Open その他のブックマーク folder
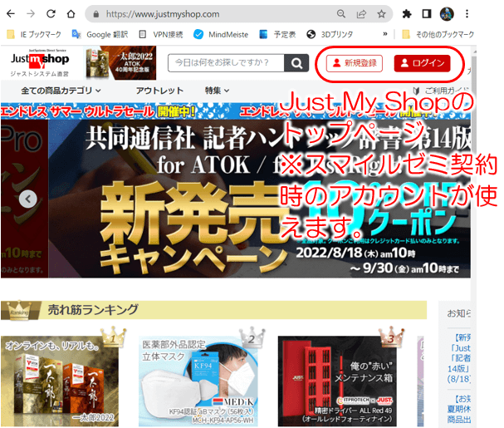Viewport: 504px width, 428px height. pyautogui.click(x=438, y=34)
